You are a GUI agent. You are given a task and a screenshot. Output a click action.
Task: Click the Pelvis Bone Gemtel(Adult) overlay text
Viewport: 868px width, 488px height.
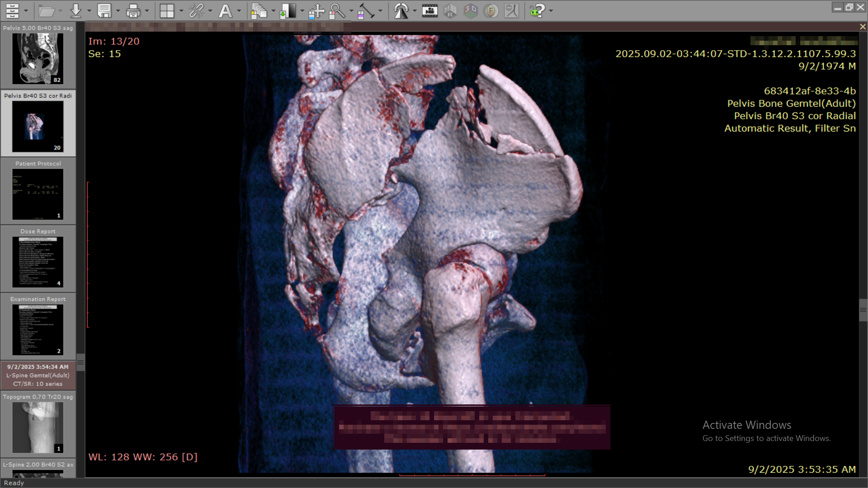click(791, 103)
